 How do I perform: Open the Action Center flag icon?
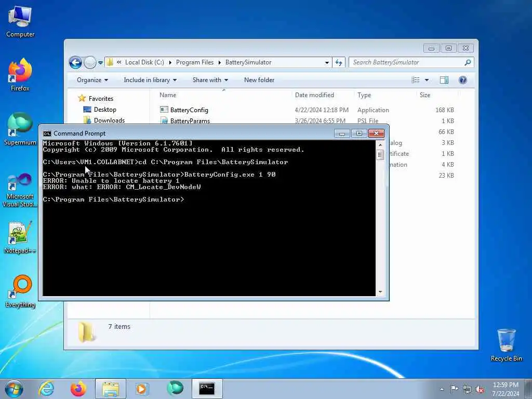click(x=454, y=389)
